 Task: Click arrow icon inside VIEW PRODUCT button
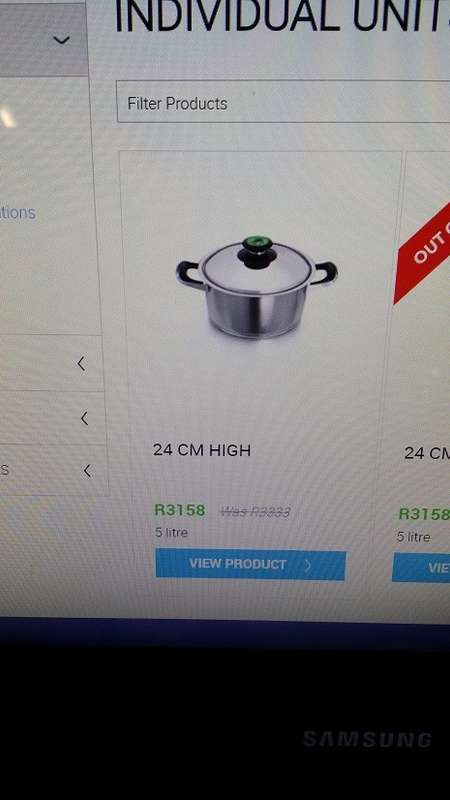coord(308,565)
